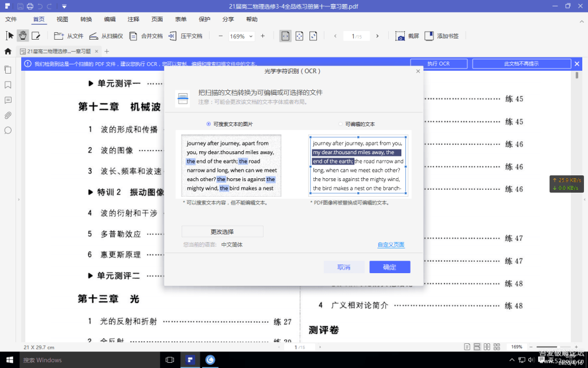Open the search panel in the left sidebar

(8, 131)
